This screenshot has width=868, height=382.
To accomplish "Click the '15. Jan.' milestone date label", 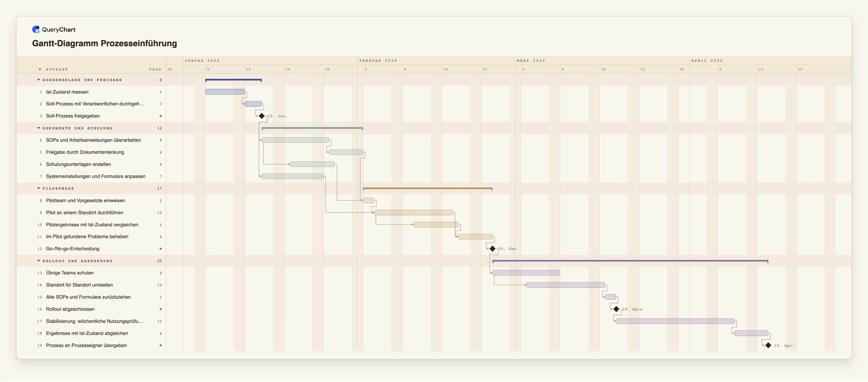I will pos(277,116).
